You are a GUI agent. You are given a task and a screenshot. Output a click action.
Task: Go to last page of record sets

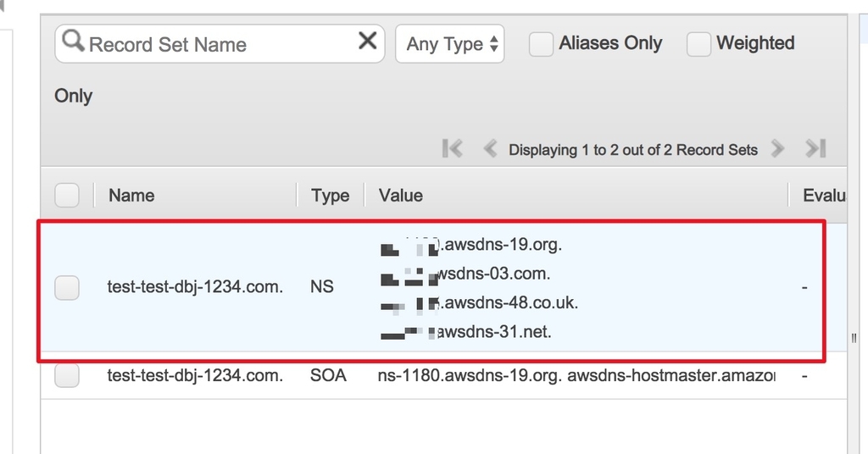point(815,149)
